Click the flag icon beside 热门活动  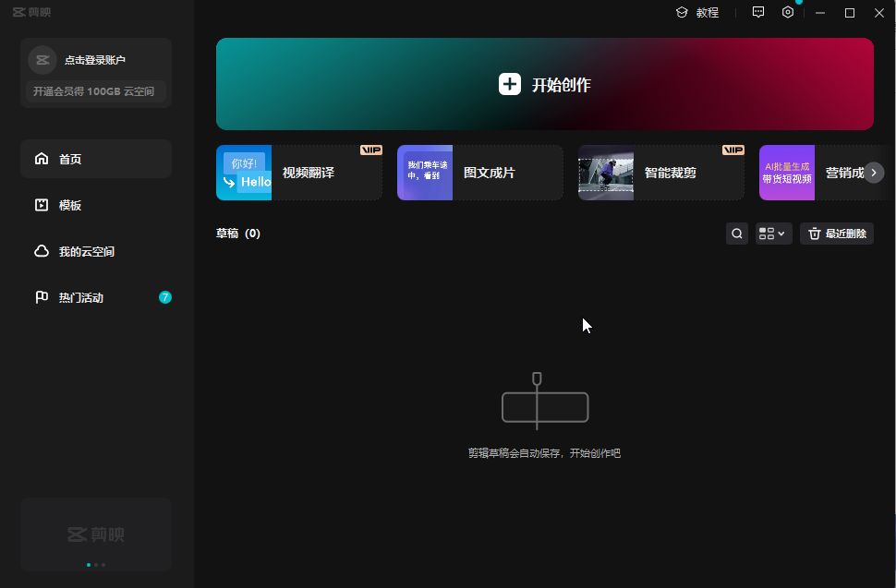coord(42,297)
